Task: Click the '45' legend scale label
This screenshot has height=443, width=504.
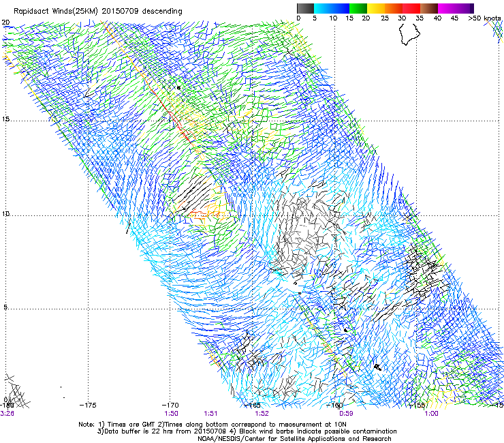Action: pyautogui.click(x=454, y=18)
